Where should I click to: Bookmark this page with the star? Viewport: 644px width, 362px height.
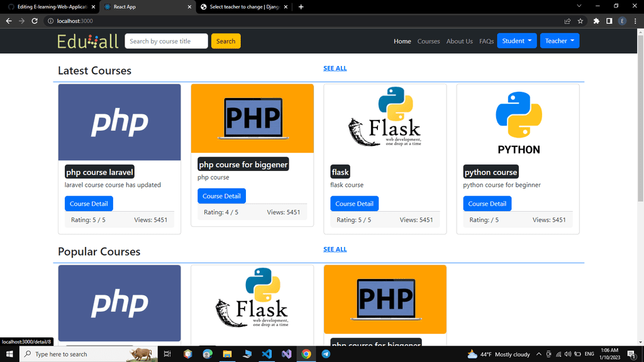580,21
